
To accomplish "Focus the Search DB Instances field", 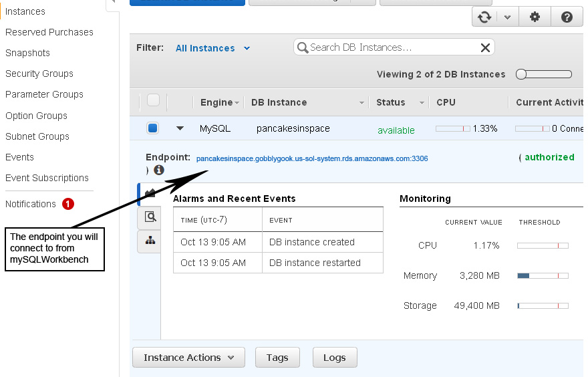I will pyautogui.click(x=394, y=47).
